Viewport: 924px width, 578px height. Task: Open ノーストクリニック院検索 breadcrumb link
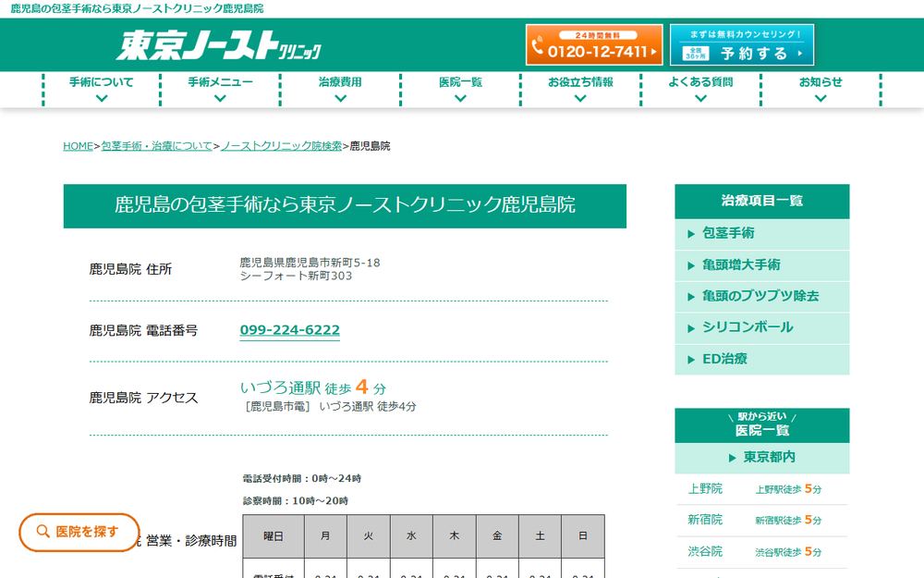281,146
